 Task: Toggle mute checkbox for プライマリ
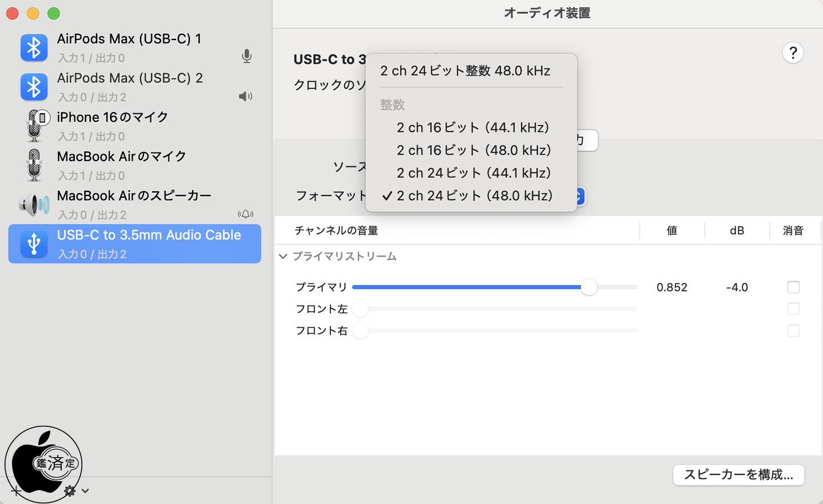pyautogui.click(x=793, y=287)
